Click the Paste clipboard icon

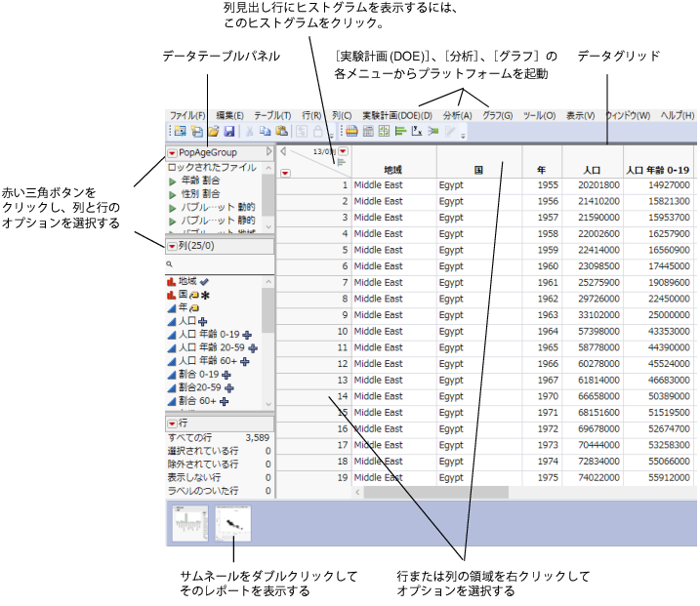(x=282, y=131)
